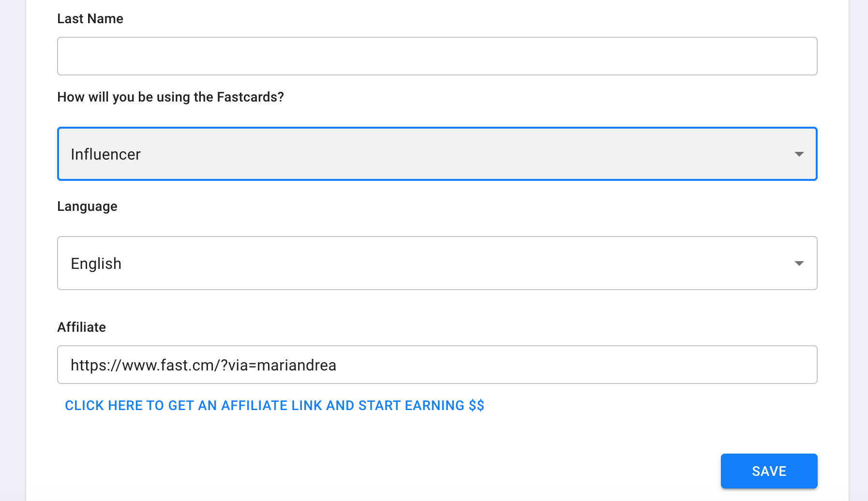Click the Fastcards usage question label

[170, 97]
